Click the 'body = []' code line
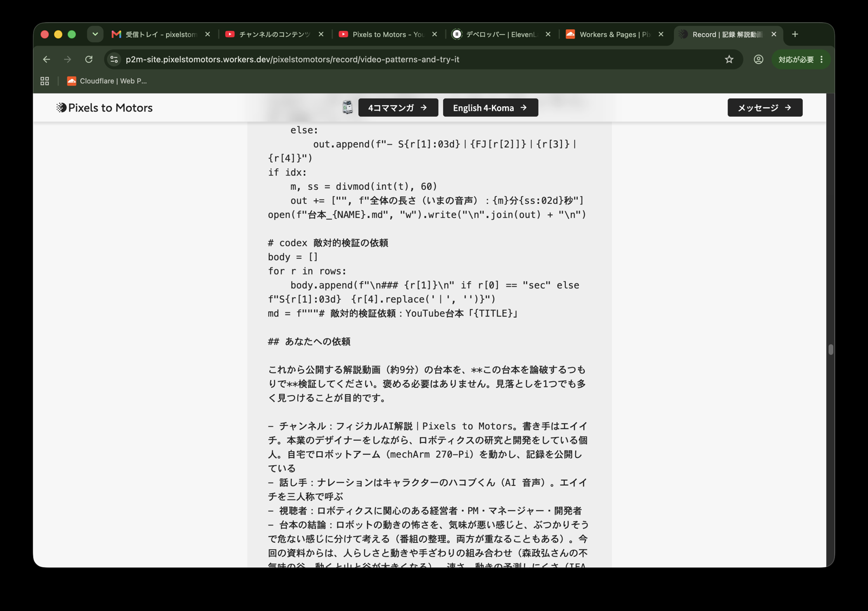 (x=293, y=257)
